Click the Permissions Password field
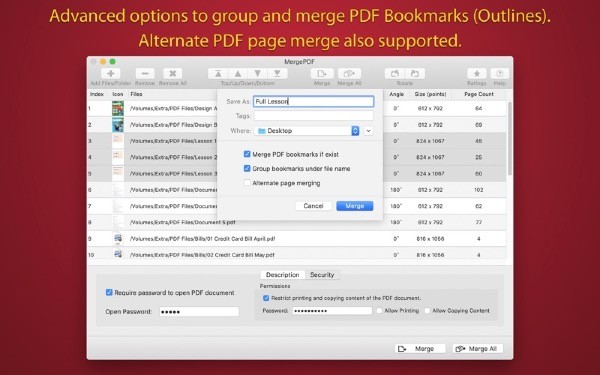The image size is (600, 375). pos(332,311)
